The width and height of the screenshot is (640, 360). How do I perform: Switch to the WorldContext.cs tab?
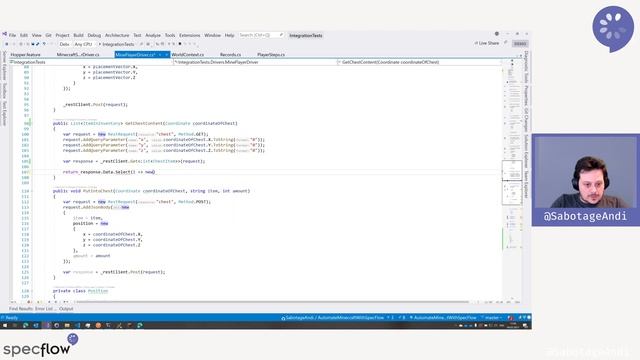(188, 55)
